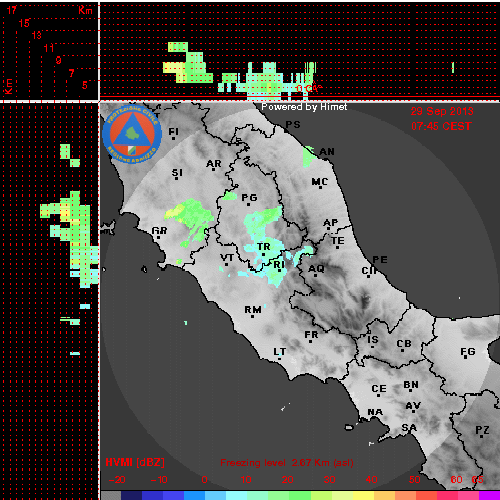Click the 0 value on dBZ color scale
Image resolution: width=500 pixels, height=500 pixels.
(204, 480)
